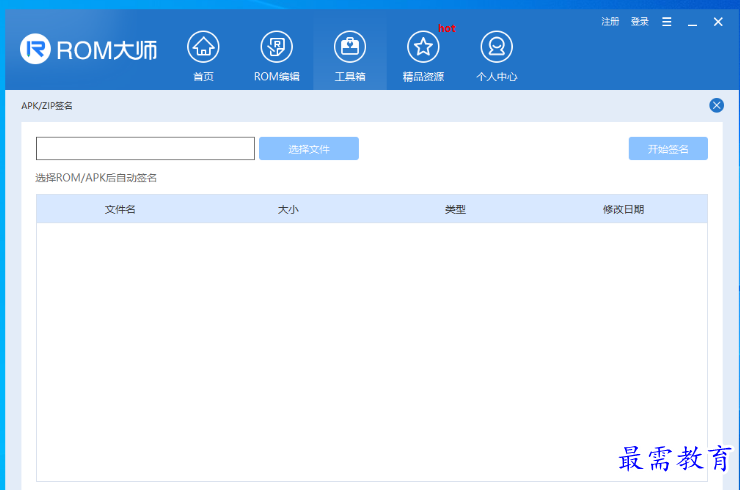Open the hamburger menu icon
740x490 pixels.
(x=666, y=22)
